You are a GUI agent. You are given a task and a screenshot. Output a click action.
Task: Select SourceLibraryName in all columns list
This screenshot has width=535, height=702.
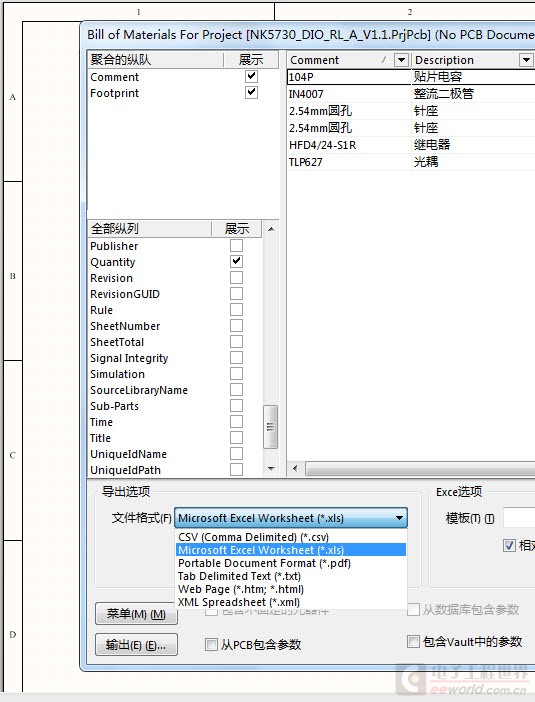pyautogui.click(x=139, y=390)
